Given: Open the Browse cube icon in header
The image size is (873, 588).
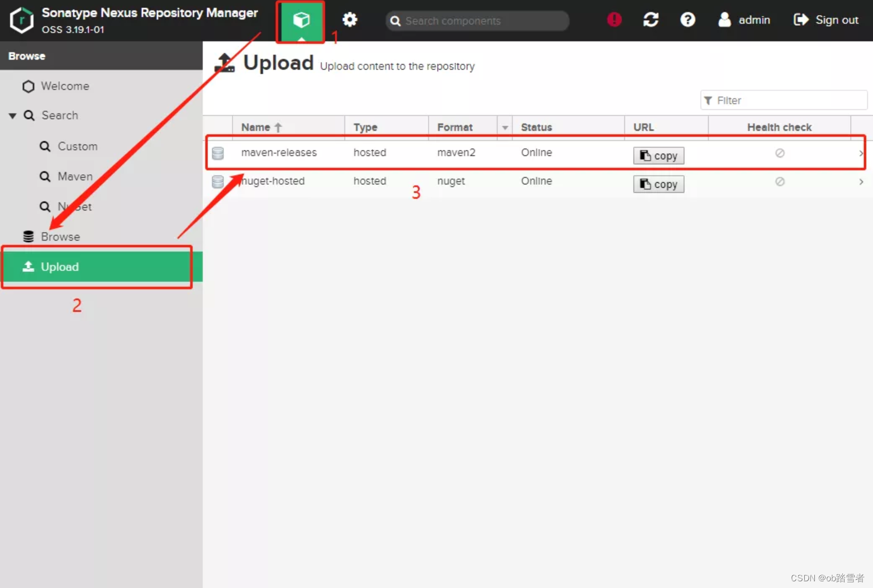Looking at the screenshot, I should click(x=301, y=21).
